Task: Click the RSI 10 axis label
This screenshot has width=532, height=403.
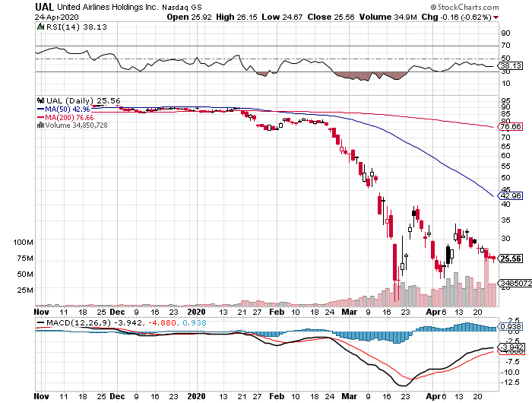Action: click(505, 84)
